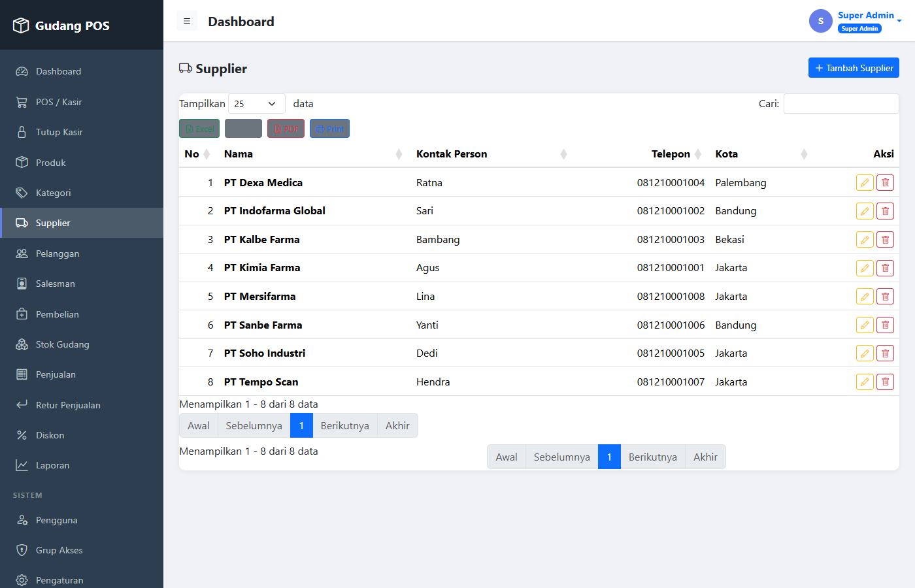
Task: Click trash icon for PT Sanbe Farma
Action: (885, 325)
